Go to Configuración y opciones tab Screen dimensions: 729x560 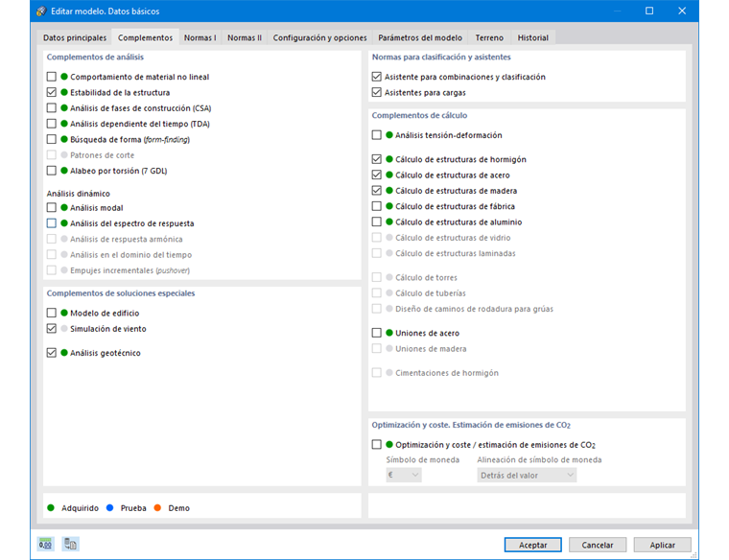click(319, 37)
